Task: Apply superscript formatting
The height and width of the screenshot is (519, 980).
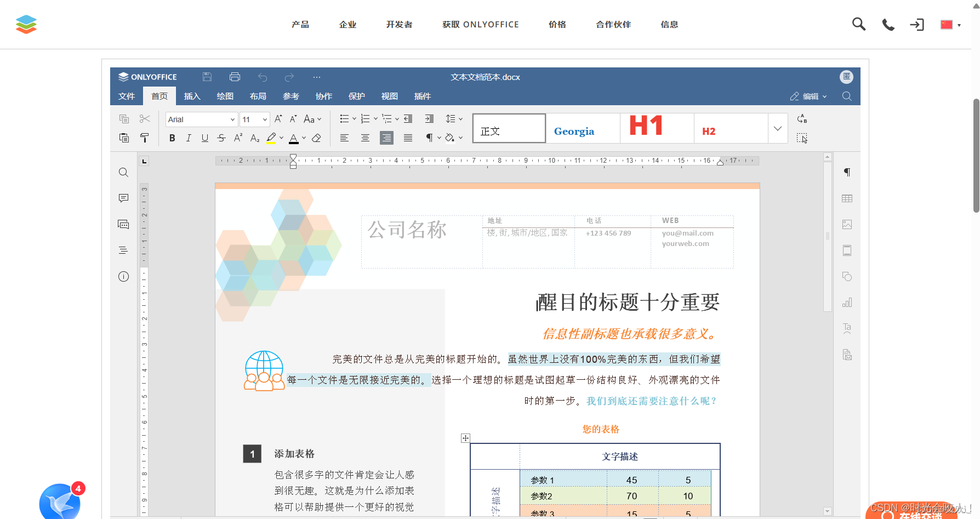Action: (238, 138)
